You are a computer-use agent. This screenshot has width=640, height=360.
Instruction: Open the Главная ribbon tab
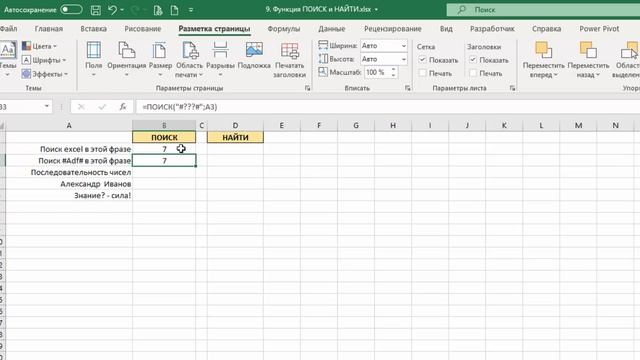coord(49,29)
